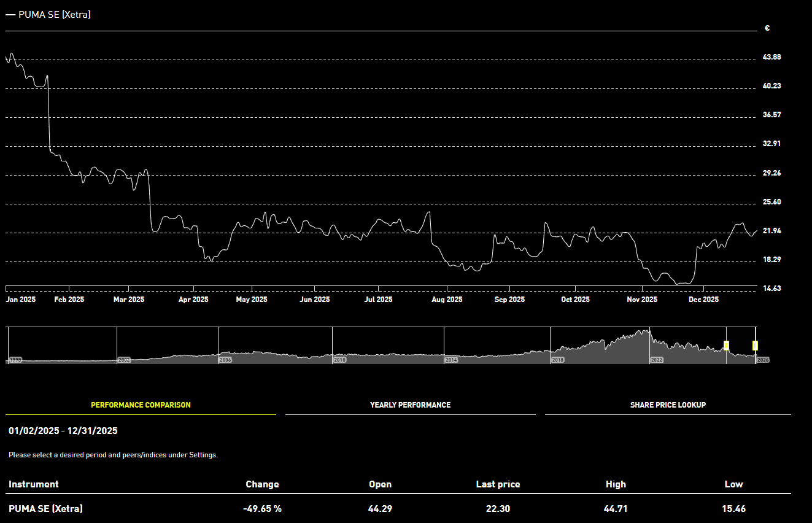Click the 2010 marker in the overview timeline
The image size is (812, 523).
pos(339,360)
